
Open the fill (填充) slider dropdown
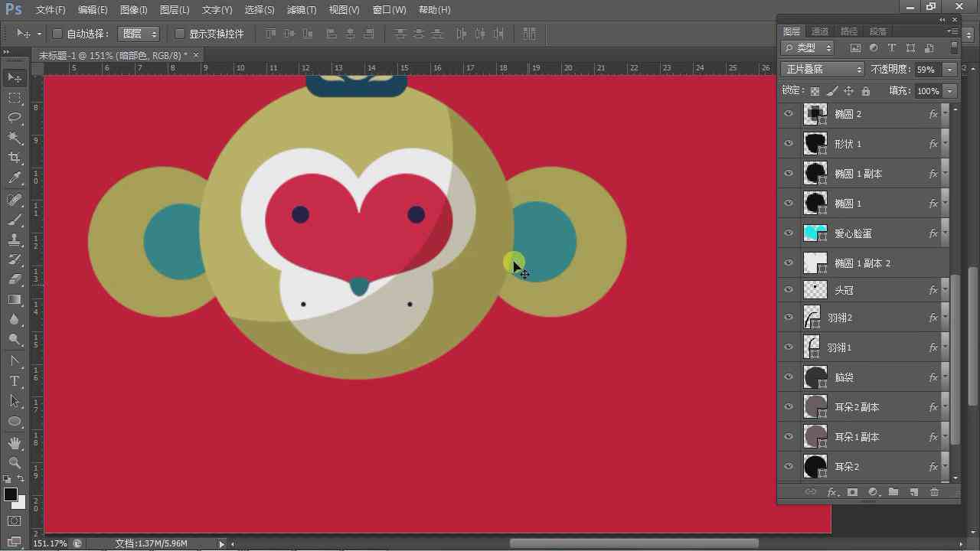pyautogui.click(x=950, y=91)
